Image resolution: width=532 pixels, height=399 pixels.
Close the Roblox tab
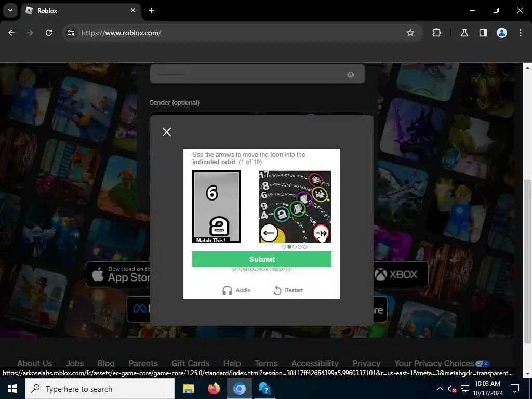coord(133,10)
